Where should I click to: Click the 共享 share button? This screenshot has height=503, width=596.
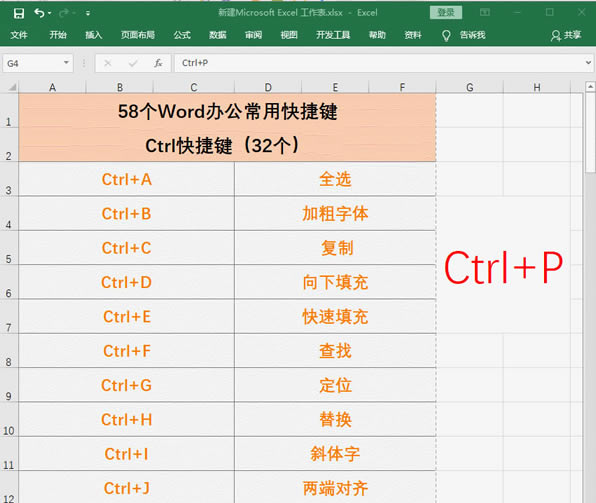click(x=566, y=35)
